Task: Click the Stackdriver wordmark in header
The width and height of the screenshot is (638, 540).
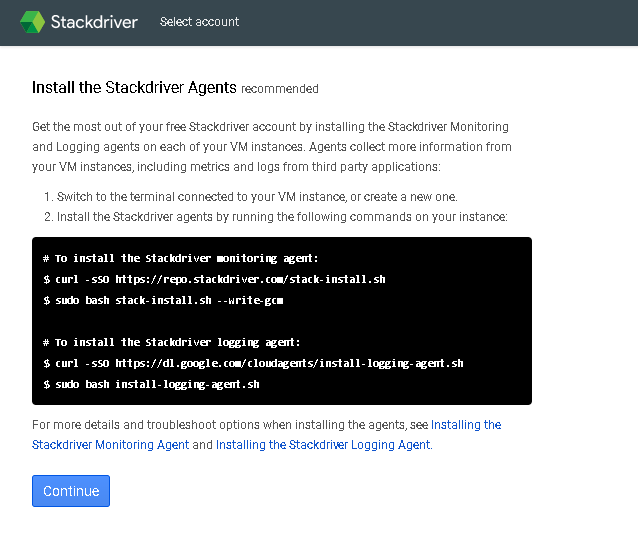Action: tap(93, 22)
